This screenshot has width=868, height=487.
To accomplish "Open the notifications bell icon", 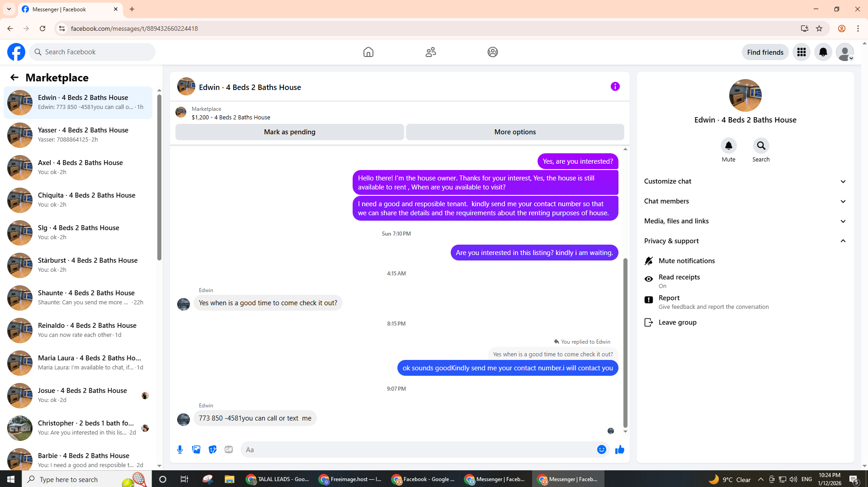I will [x=823, y=52].
